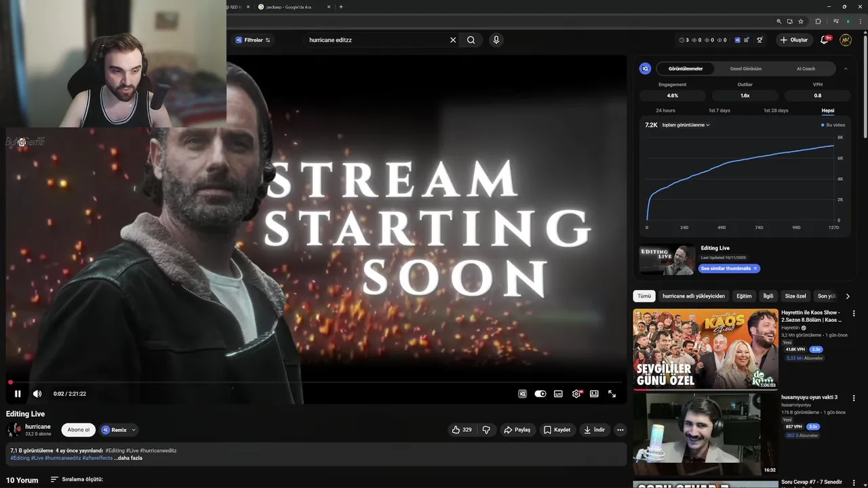Show more chips with the right arrow
Viewport: 868px width, 488px height.
coord(848,296)
